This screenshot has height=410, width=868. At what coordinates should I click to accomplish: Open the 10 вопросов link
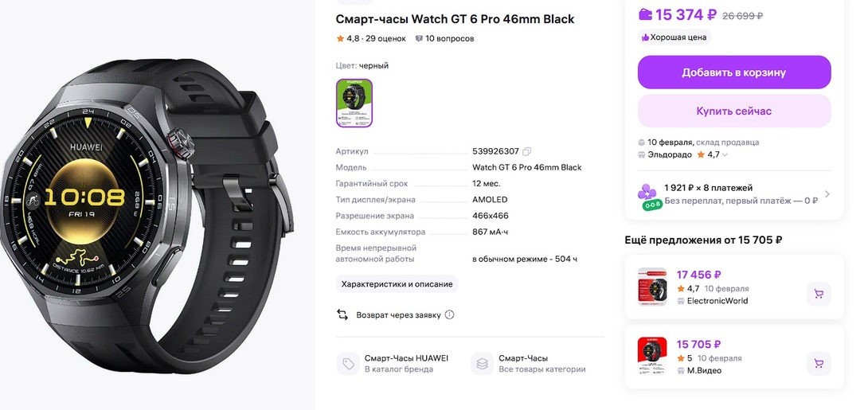click(449, 38)
